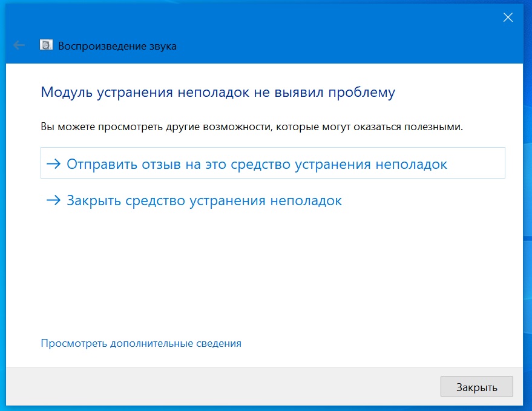Click the "Воспроизведение звука" window title text
532x411 pixels.
tap(117, 46)
